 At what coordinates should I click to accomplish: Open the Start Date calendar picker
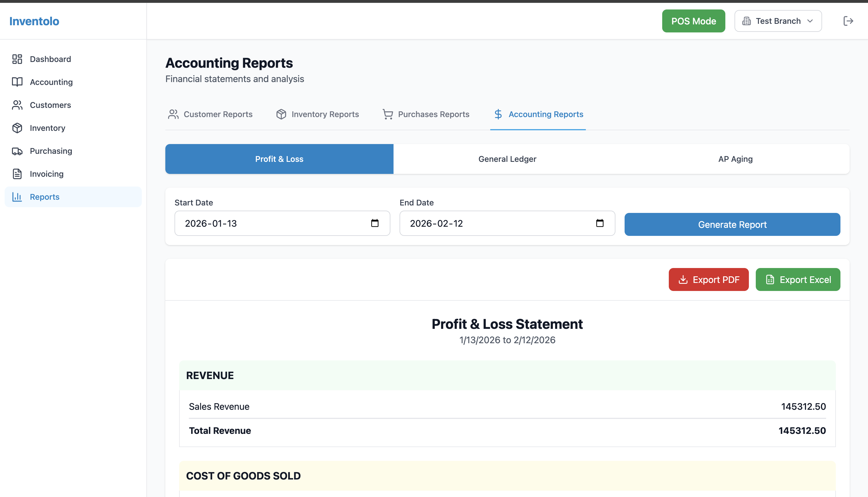375,223
